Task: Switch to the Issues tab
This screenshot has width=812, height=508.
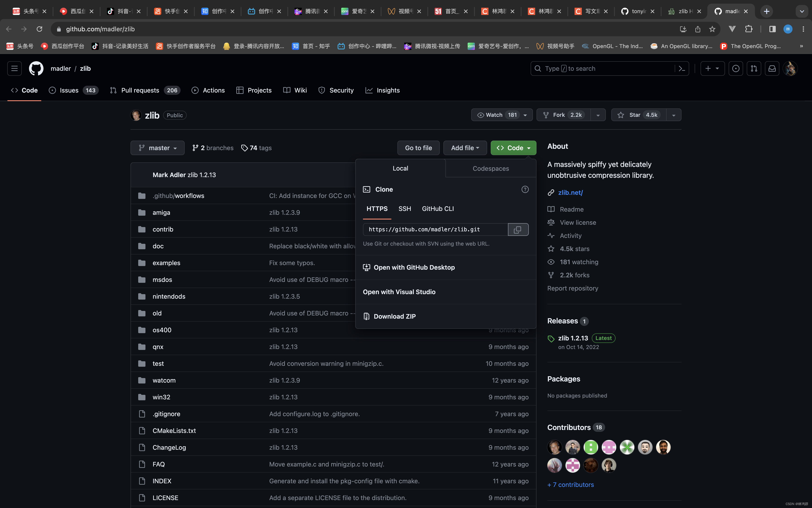Action: 73,90
